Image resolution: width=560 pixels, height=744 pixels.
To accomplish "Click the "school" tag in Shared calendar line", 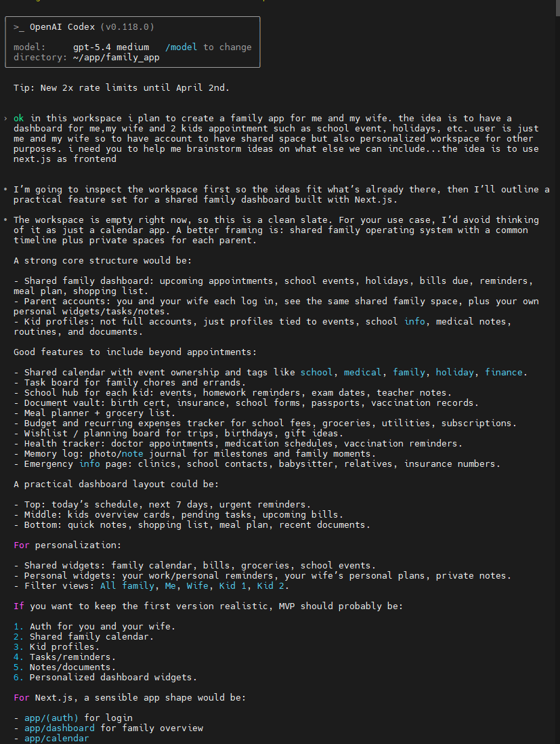I will pos(316,373).
